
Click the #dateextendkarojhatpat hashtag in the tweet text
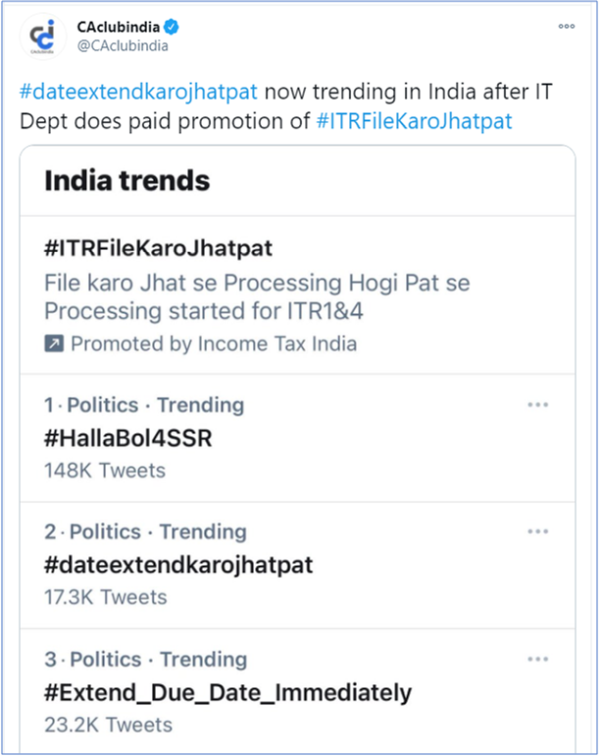tap(139, 92)
